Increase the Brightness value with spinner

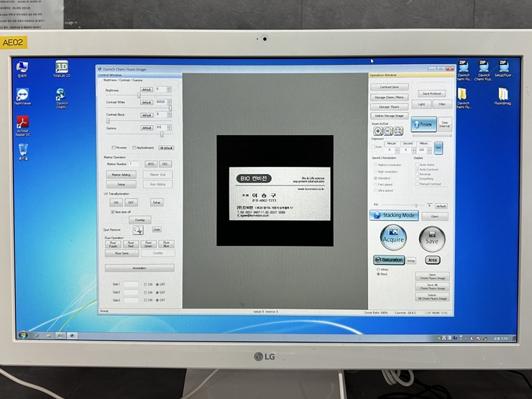(169, 88)
